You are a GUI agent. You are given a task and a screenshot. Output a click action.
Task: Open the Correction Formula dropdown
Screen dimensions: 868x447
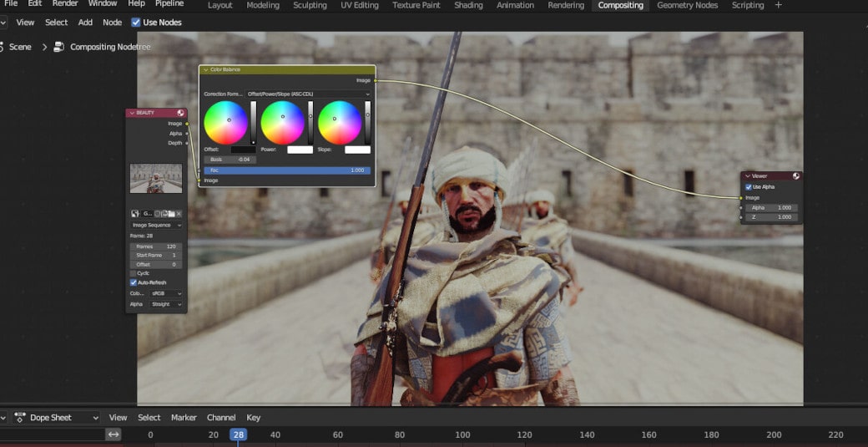pos(309,94)
